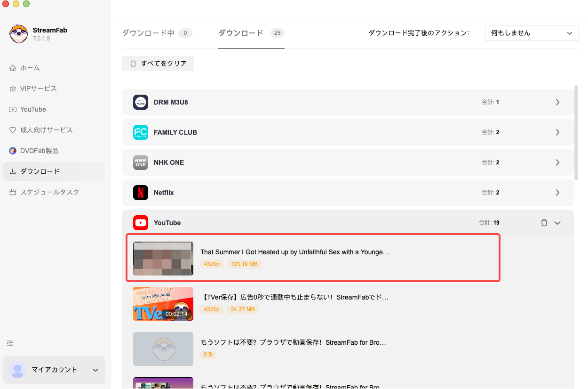Image resolution: width=588 pixels, height=389 pixels.
Task: Click the home icon in the sidebar
Action: point(13,68)
